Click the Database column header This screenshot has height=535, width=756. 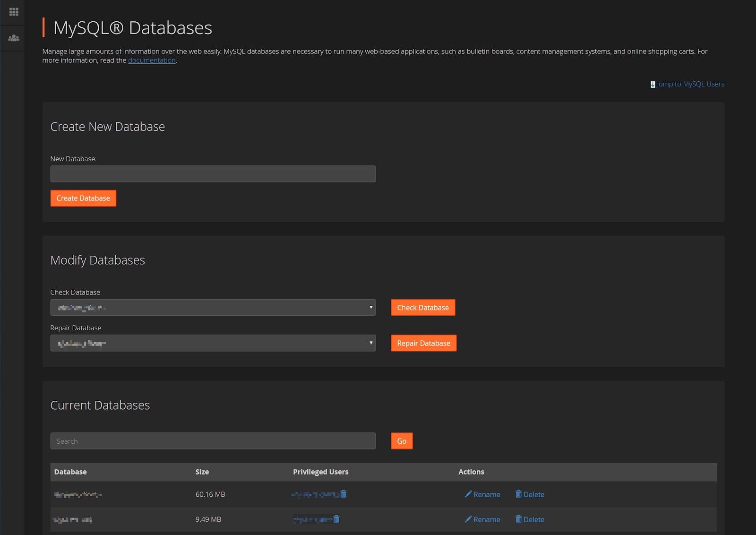[x=70, y=472]
